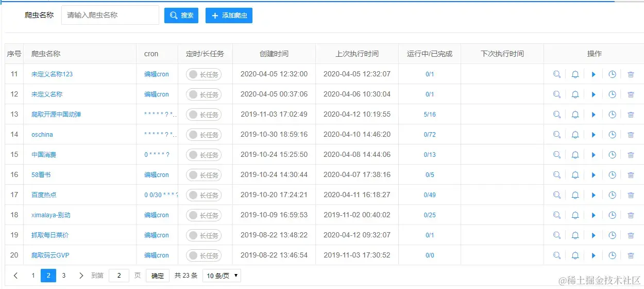644x289 pixels.
Task: Toggle 长任务 switch in row 12
Action: [204, 94]
